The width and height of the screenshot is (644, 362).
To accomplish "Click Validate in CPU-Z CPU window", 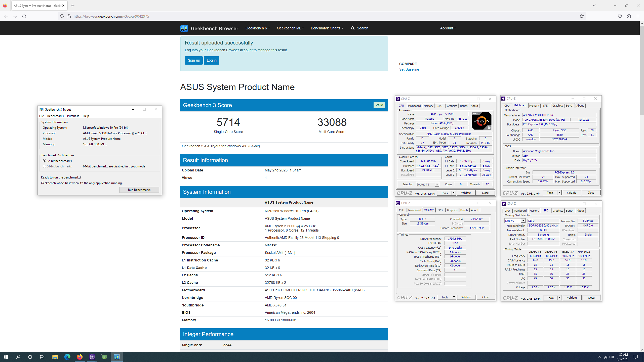I will 466,193.
